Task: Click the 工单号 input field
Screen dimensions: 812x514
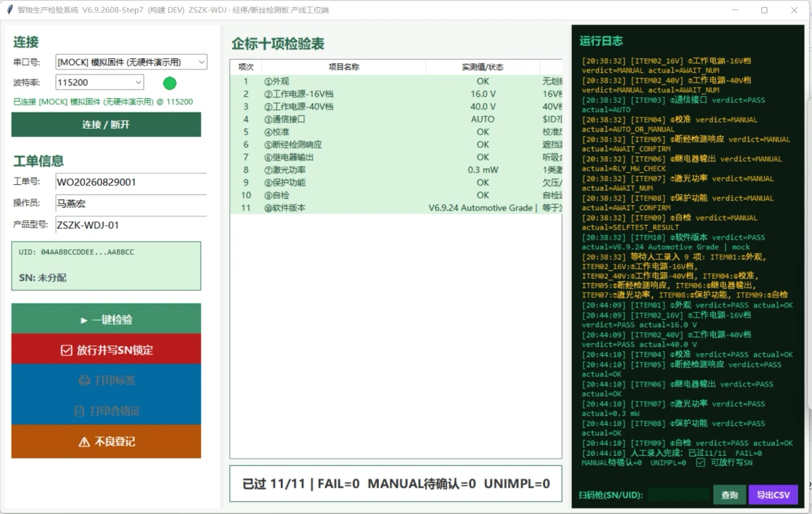Action: tap(128, 182)
